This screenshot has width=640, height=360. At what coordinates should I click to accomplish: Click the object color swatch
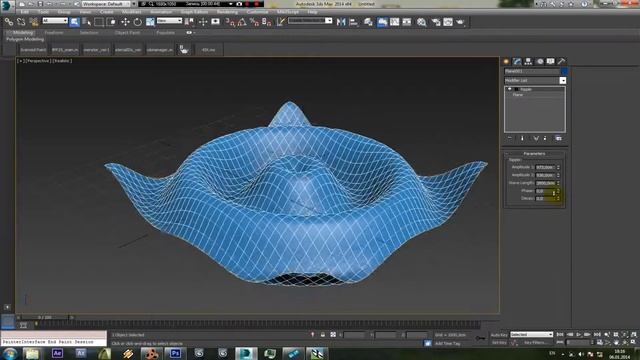tap(564, 71)
